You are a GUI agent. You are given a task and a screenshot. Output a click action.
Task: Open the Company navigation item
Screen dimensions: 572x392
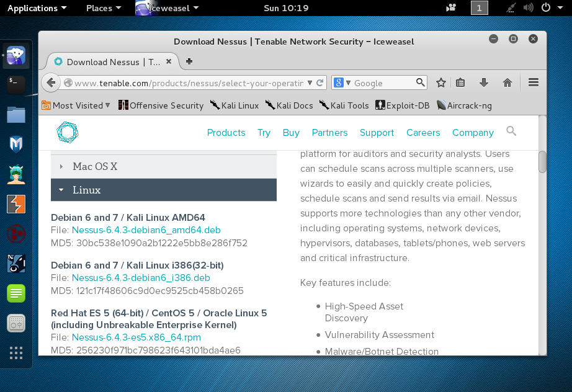pyautogui.click(x=473, y=132)
